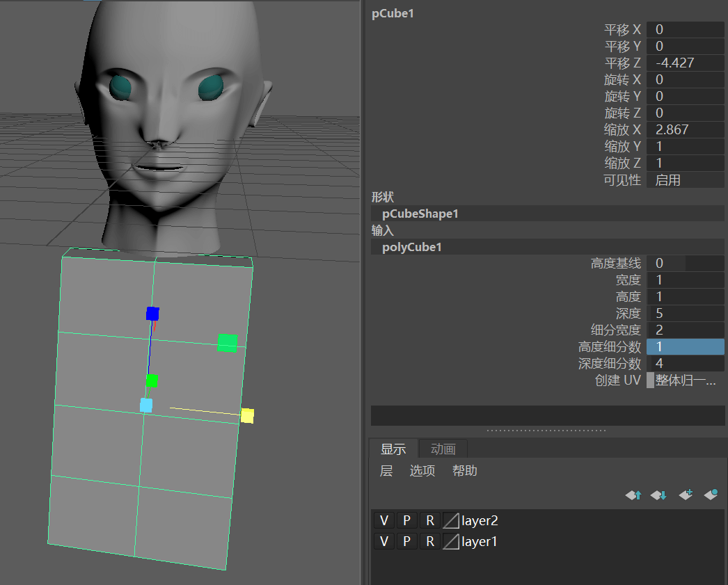Open the 选项 menu

(422, 471)
